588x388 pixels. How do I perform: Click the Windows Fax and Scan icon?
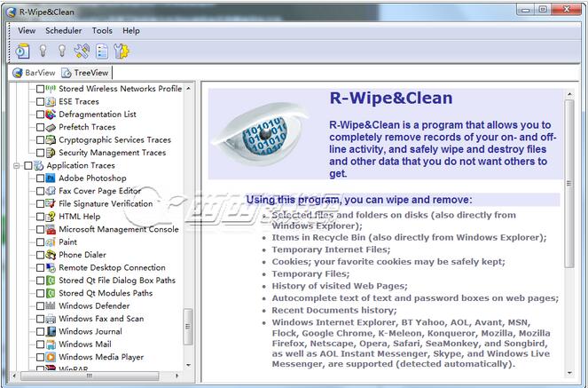click(x=51, y=319)
